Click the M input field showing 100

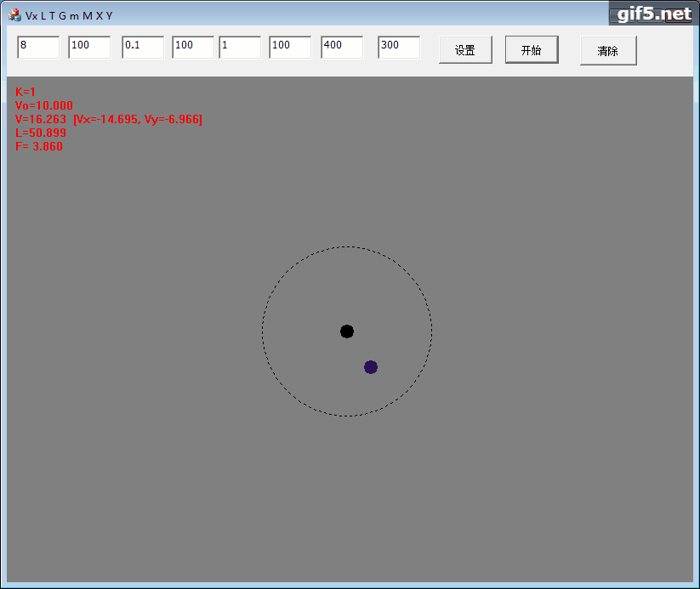(x=290, y=48)
